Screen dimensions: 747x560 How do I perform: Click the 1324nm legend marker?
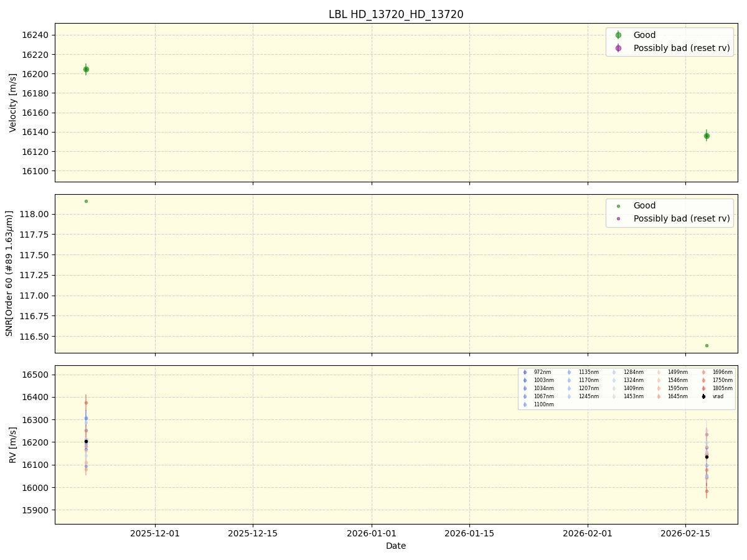tap(614, 380)
